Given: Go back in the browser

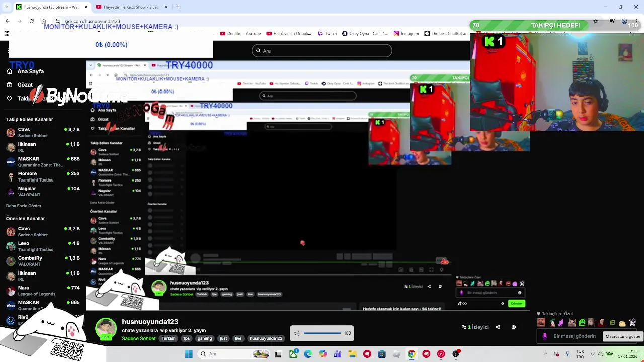Looking at the screenshot, I should coord(7,21).
